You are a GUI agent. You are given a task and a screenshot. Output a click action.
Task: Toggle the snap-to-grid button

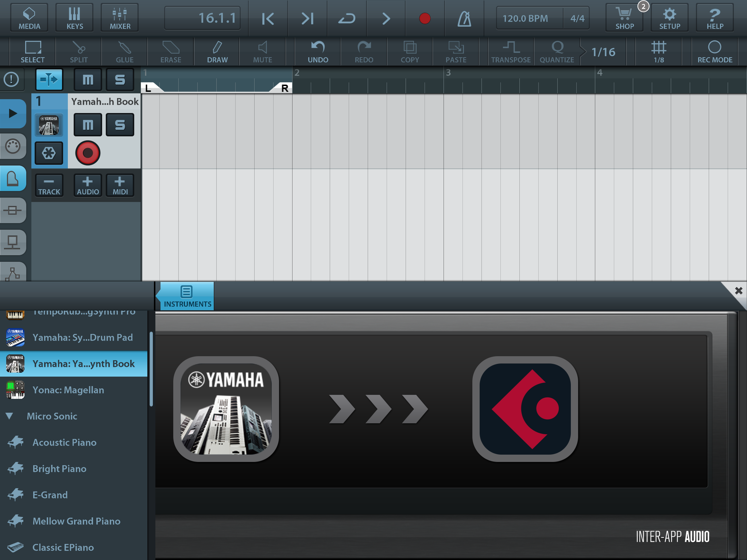pos(49,79)
